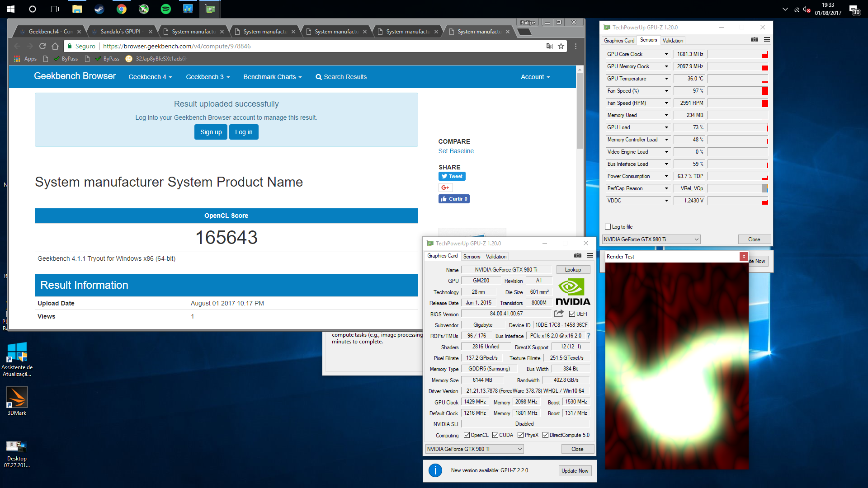Viewport: 868px width, 488px height.
Task: Open hamburger menu in GPU-Z Sensors window
Action: pyautogui.click(x=767, y=40)
